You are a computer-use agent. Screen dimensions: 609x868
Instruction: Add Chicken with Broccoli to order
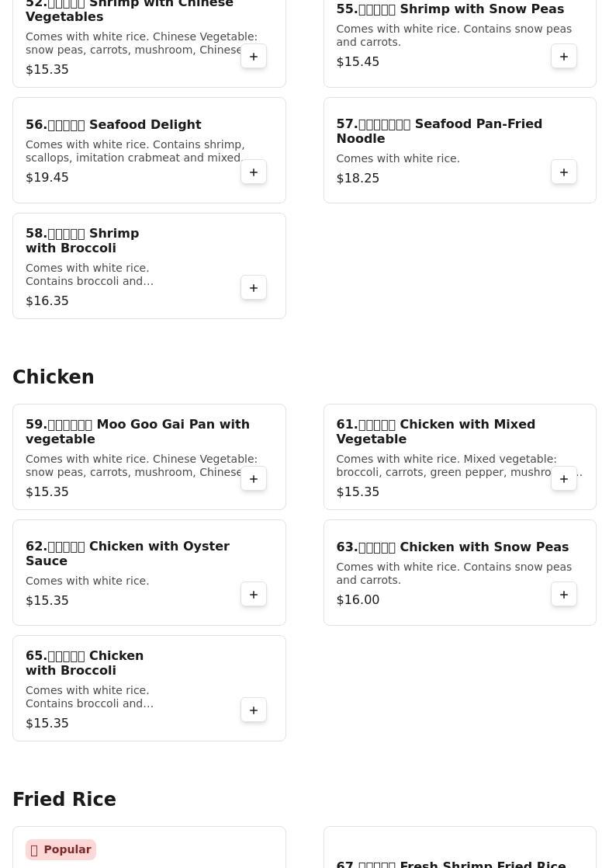(x=254, y=710)
